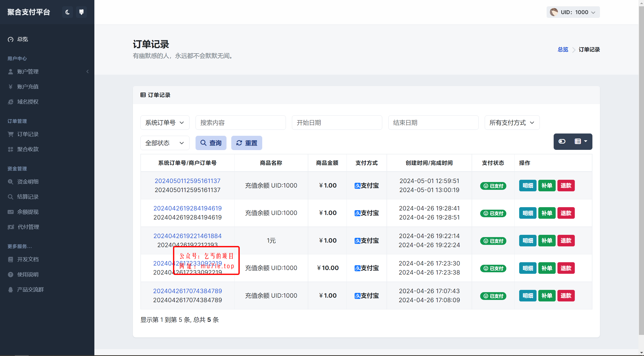Screen dimensions: 644x356
Task: Click 补单 for order 2024042617074384789
Action: pos(547,296)
